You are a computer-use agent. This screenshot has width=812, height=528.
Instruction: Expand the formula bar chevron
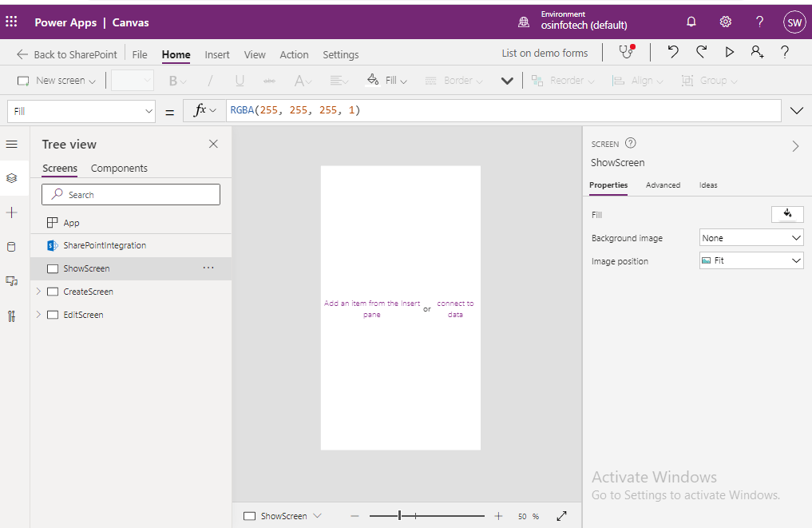point(797,110)
